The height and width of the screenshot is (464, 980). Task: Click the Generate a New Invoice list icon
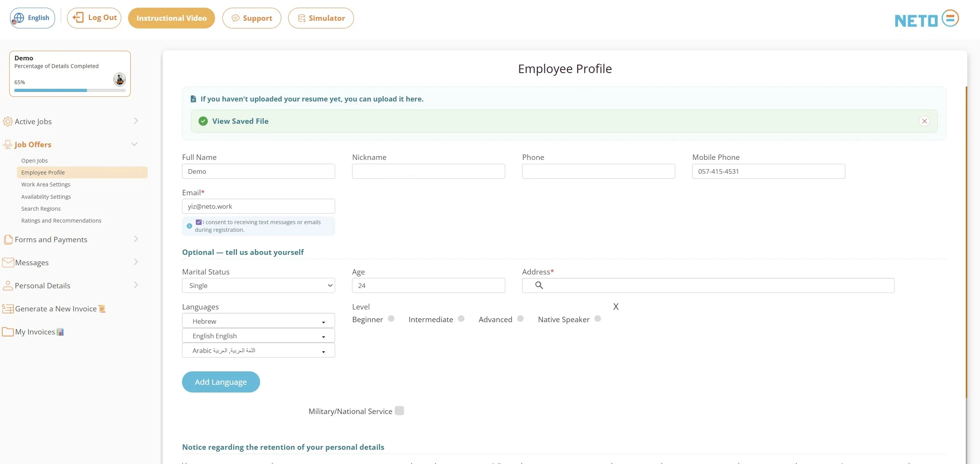click(x=8, y=309)
